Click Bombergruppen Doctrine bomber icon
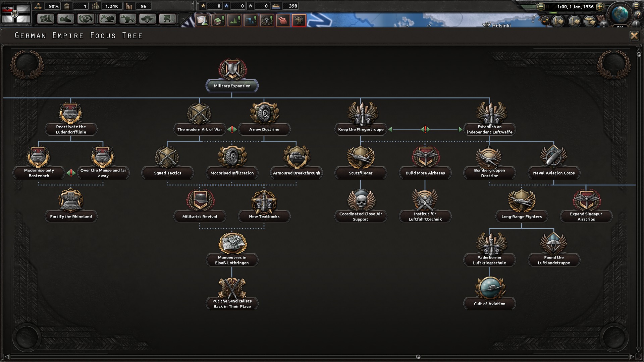644x362 pixels. point(489,157)
